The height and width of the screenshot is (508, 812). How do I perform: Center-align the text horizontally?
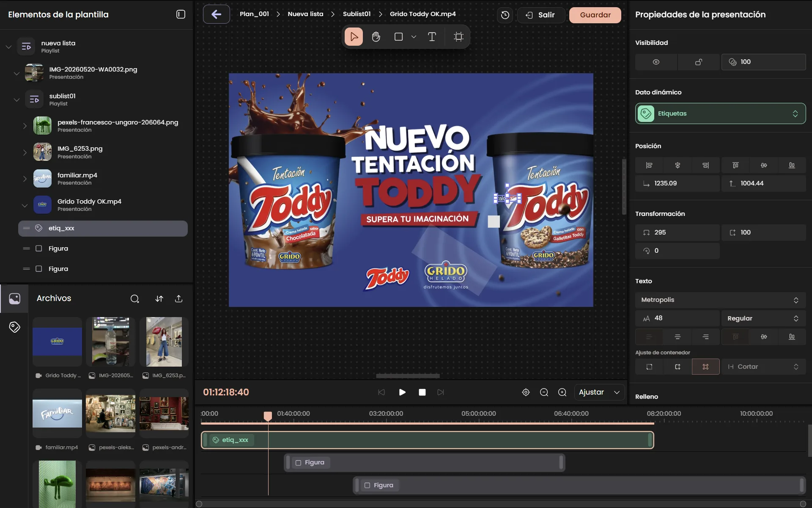click(x=678, y=337)
